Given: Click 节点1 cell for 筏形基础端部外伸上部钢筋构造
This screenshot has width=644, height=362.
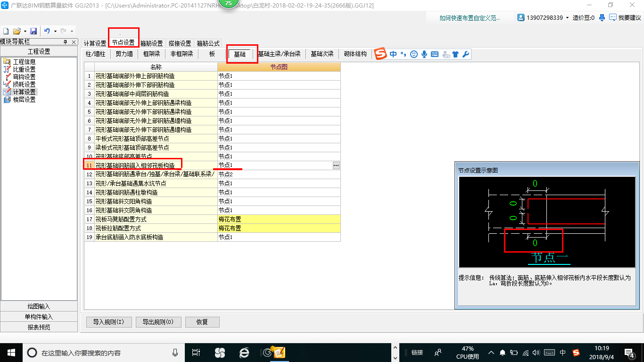Looking at the screenshot, I should coord(279,76).
